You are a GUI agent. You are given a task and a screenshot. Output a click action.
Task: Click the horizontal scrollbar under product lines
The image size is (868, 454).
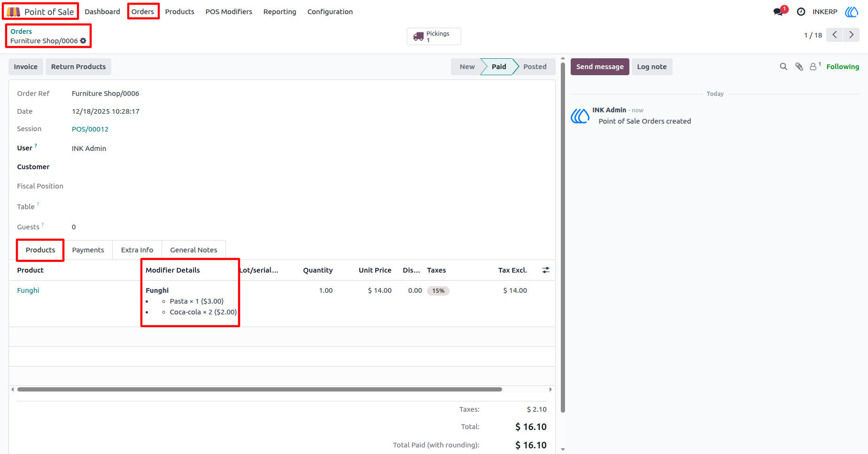click(x=260, y=389)
